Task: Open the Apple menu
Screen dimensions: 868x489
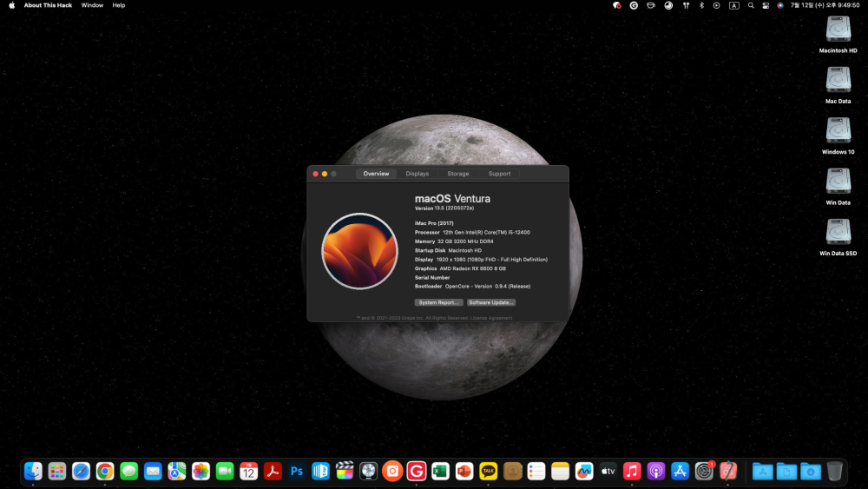Action: click(11, 5)
